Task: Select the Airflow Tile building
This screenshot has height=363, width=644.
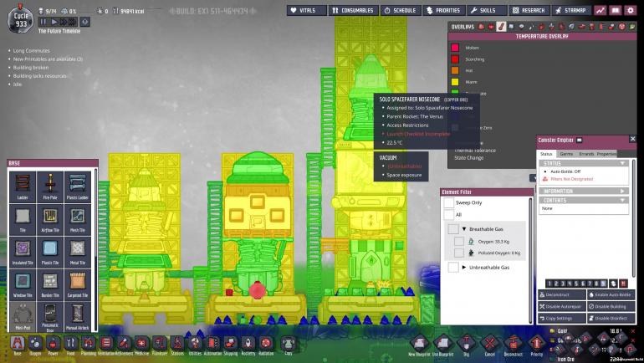Action: pos(50,219)
